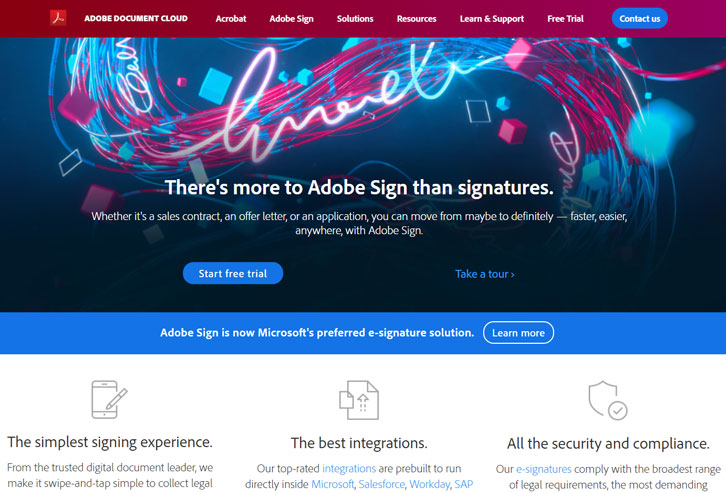
Task: Expand the Solutions menu
Action: pyautogui.click(x=355, y=19)
